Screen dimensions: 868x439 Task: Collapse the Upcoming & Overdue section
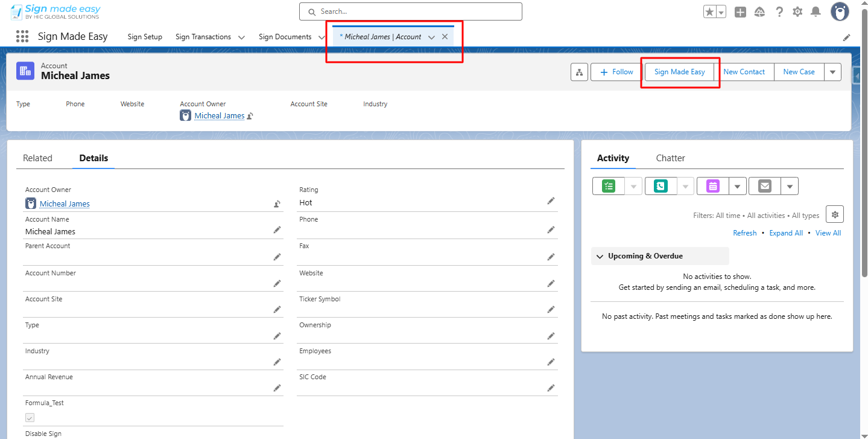click(x=600, y=256)
